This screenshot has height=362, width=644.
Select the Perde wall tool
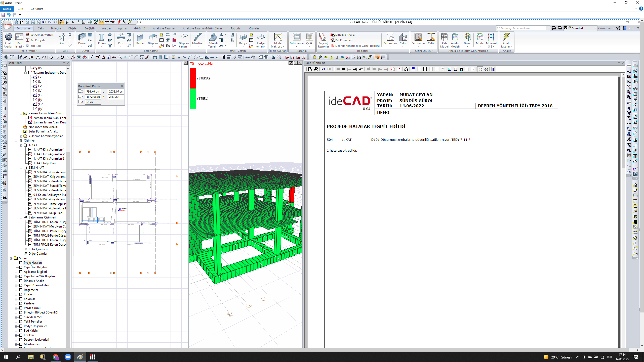coord(140,37)
